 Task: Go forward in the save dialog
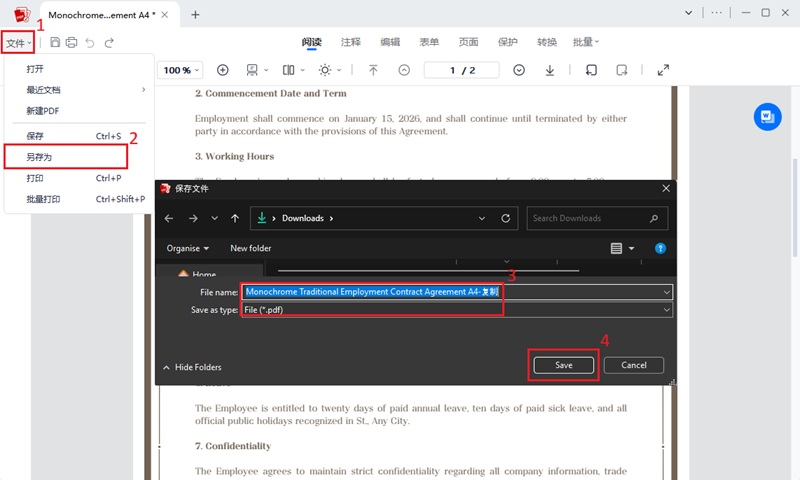(x=193, y=218)
